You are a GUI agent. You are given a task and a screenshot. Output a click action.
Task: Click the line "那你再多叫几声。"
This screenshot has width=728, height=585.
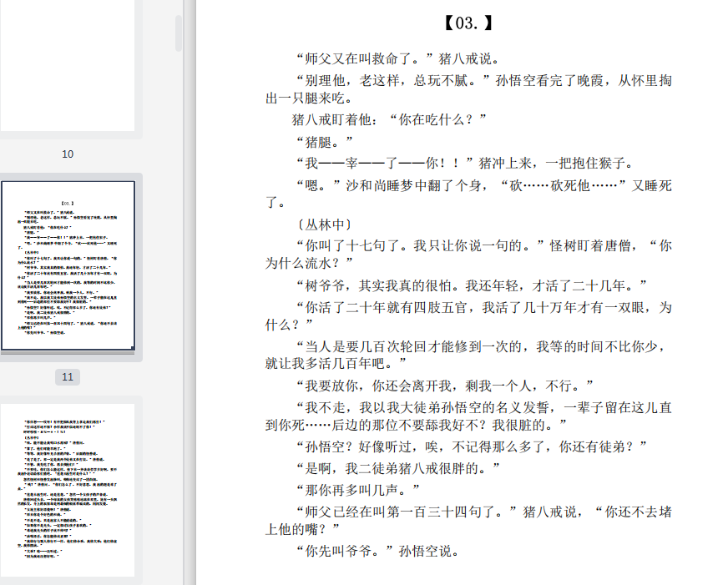pos(358,490)
